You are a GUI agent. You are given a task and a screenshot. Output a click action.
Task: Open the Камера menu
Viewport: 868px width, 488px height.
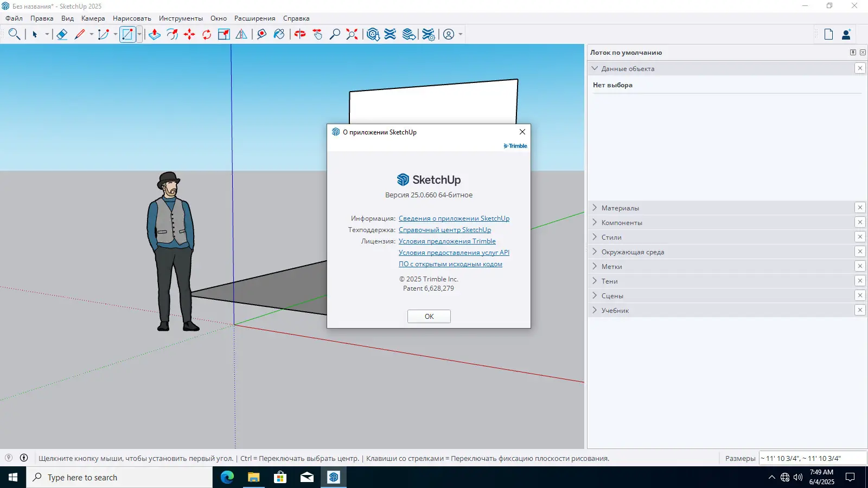[93, 18]
